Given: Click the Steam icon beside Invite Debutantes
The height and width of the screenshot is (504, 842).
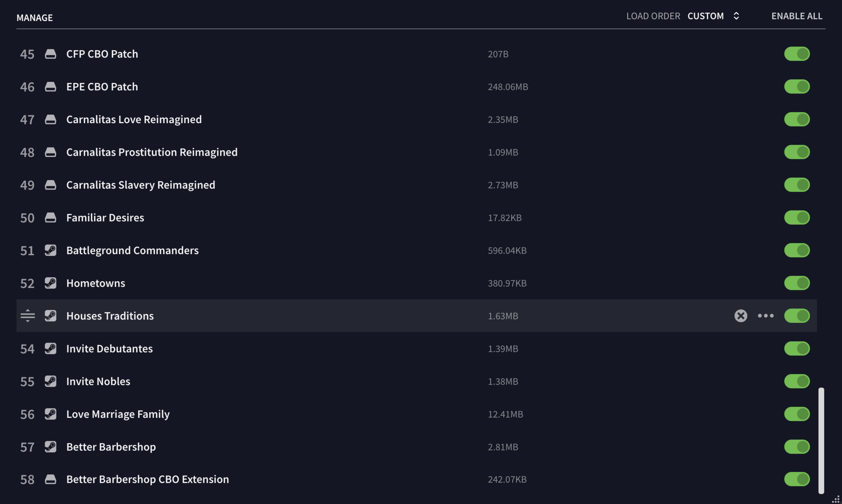Looking at the screenshot, I should [x=50, y=348].
